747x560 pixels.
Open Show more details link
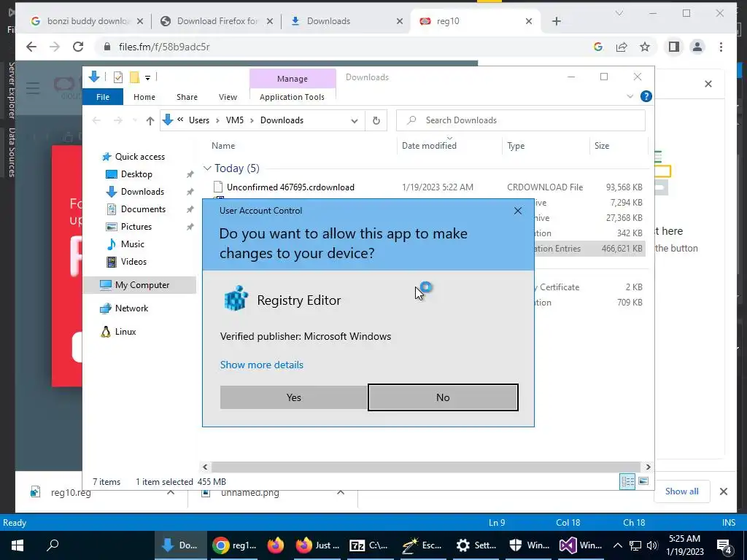click(x=262, y=365)
